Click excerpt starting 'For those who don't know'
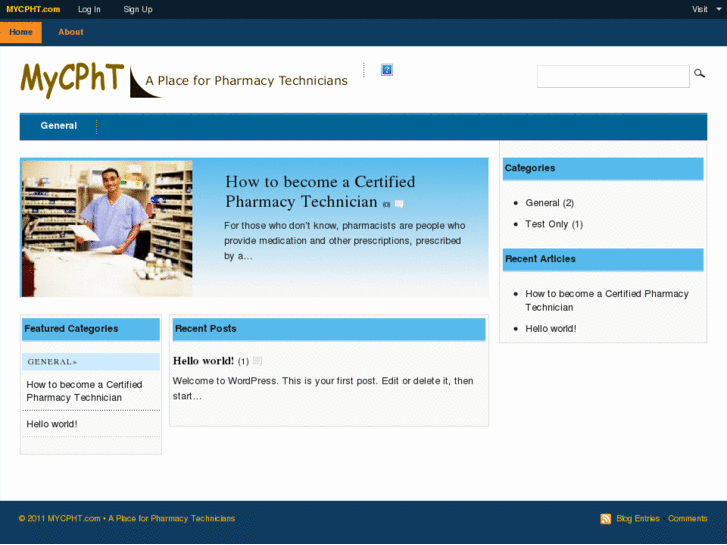 (x=344, y=241)
